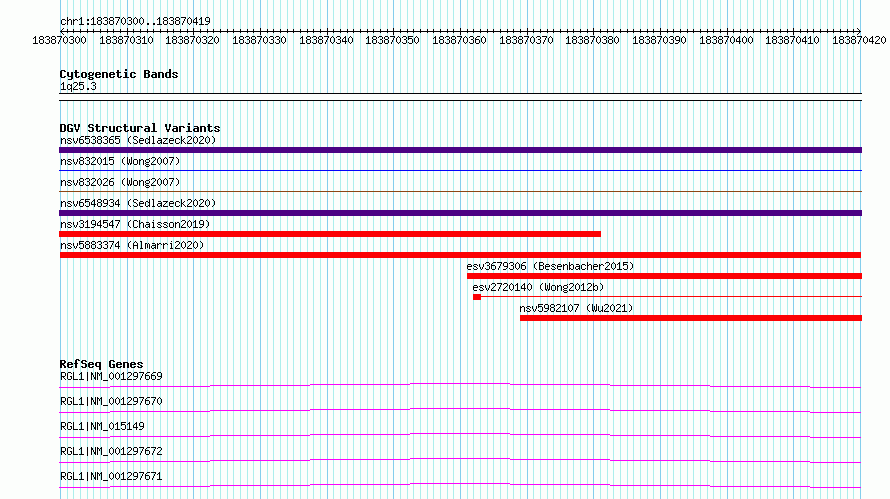Screen dimensions: 890x499
Task: Click the magenta RGL1|NM_001297669 intron line
Action: (x=460, y=386)
